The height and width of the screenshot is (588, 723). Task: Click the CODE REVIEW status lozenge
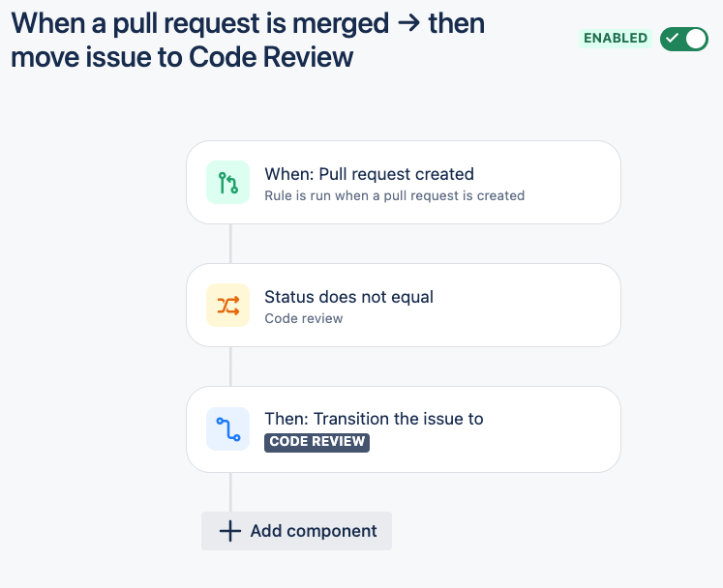point(317,442)
